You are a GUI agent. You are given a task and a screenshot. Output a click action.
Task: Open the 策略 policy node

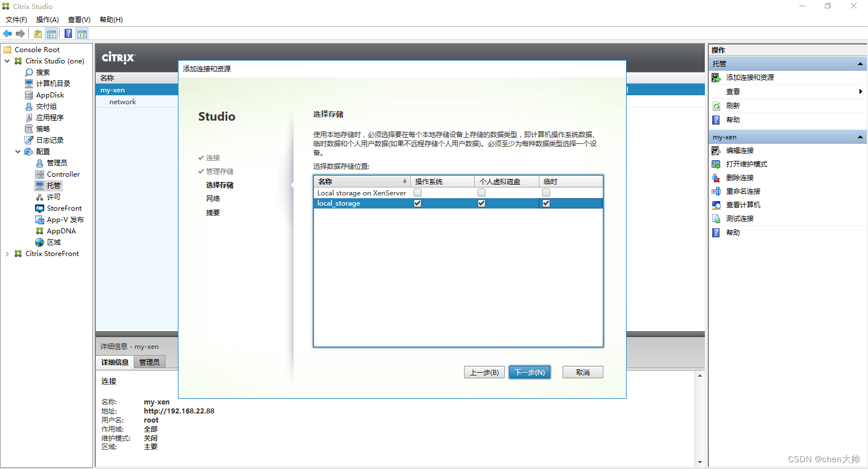43,129
